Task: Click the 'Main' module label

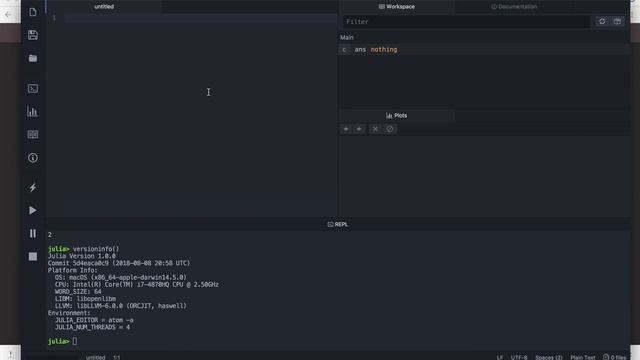Action: pyautogui.click(x=347, y=37)
